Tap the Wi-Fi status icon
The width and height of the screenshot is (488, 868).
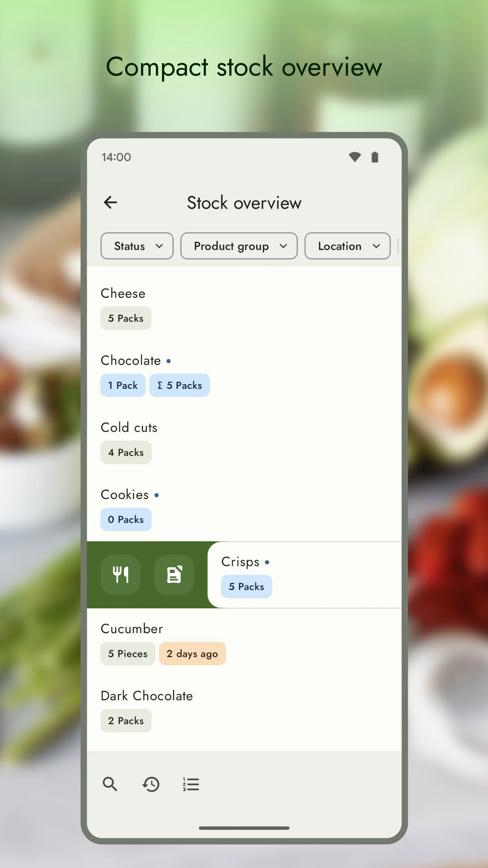point(355,157)
